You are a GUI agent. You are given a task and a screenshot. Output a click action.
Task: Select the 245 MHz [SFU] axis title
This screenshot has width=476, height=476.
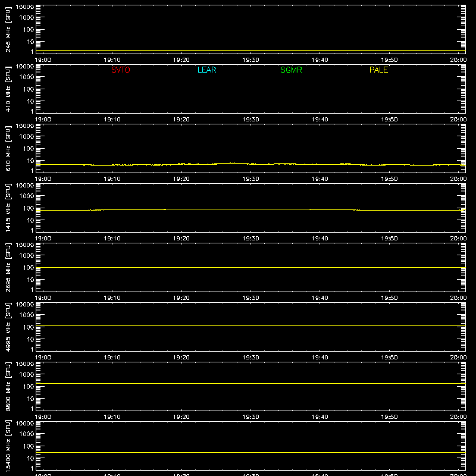tap(8, 29)
